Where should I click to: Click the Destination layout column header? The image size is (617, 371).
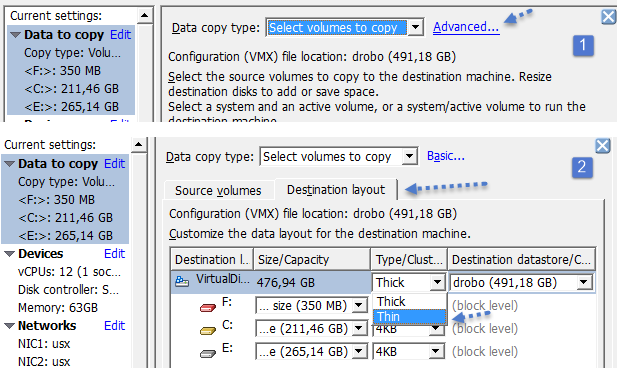click(212, 259)
